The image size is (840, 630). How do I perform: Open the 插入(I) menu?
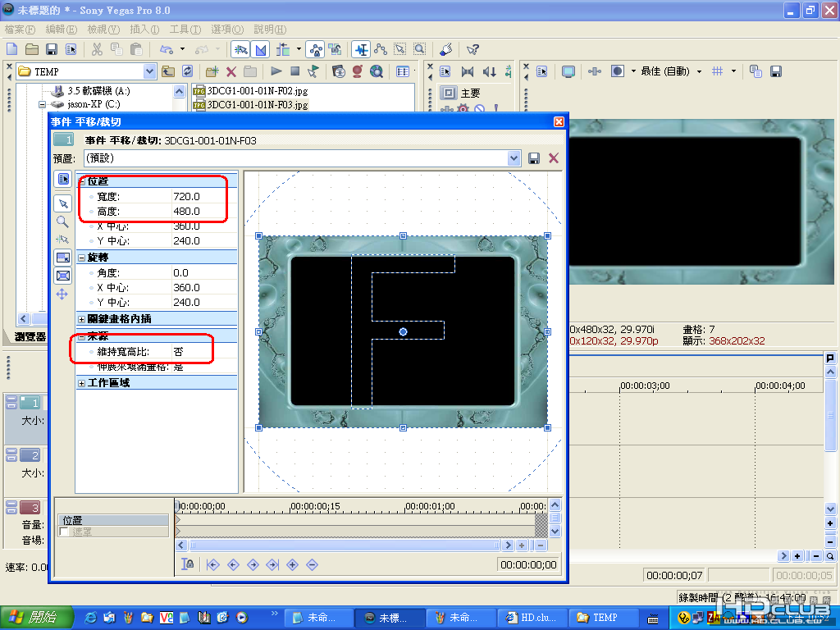[144, 30]
